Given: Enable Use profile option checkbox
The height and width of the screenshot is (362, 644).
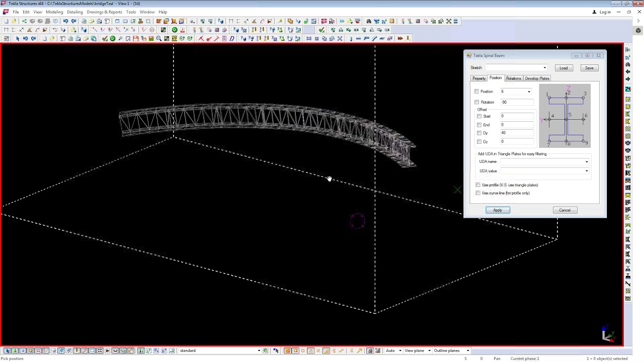Looking at the screenshot, I should click(478, 185).
